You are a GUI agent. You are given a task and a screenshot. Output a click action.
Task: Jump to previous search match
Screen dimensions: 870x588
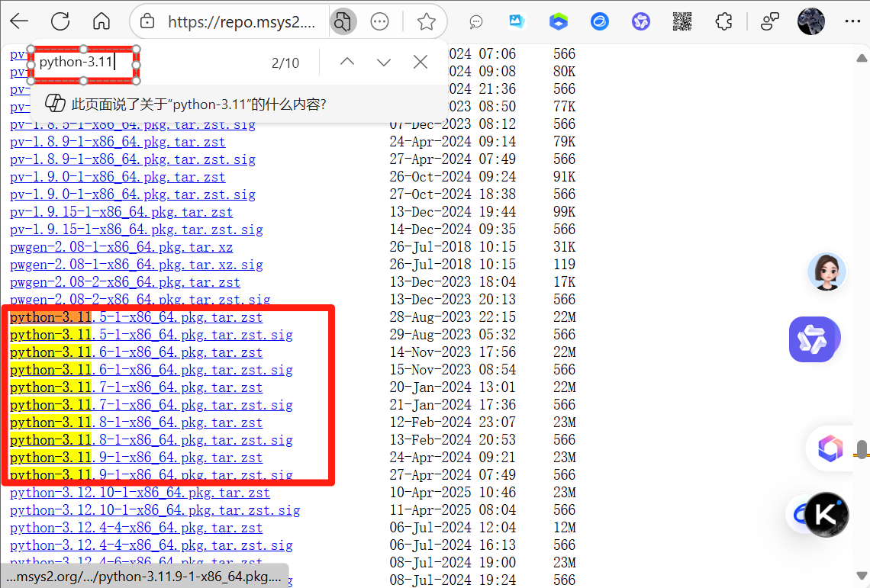point(347,62)
